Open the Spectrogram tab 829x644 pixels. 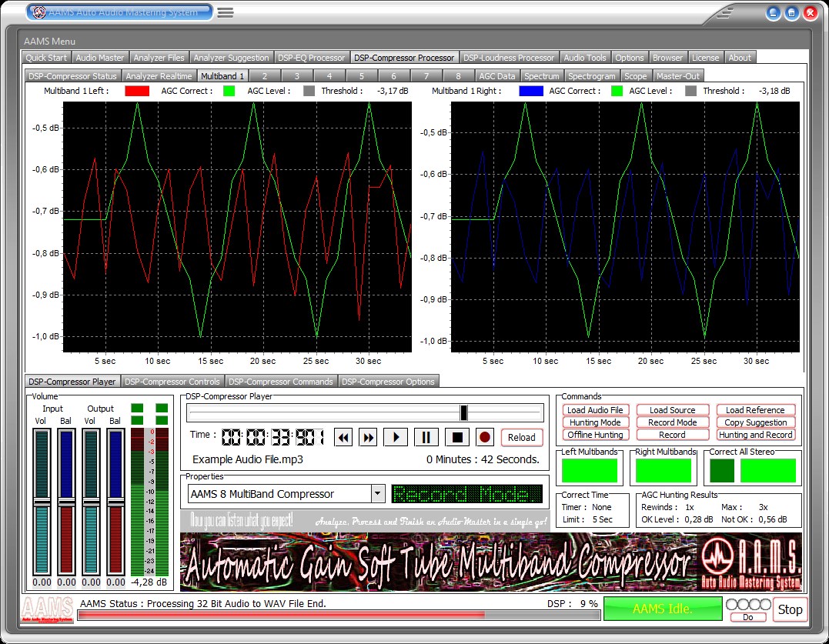pyautogui.click(x=592, y=76)
